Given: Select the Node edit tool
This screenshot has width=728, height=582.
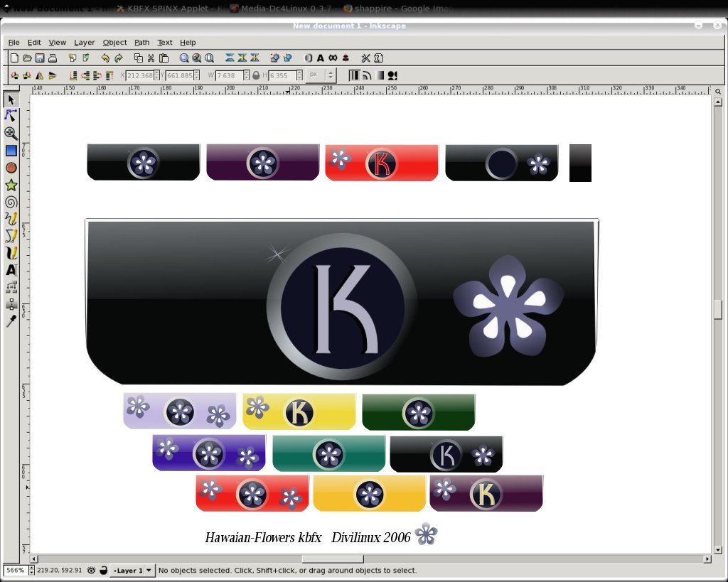Looking at the screenshot, I should [11, 116].
